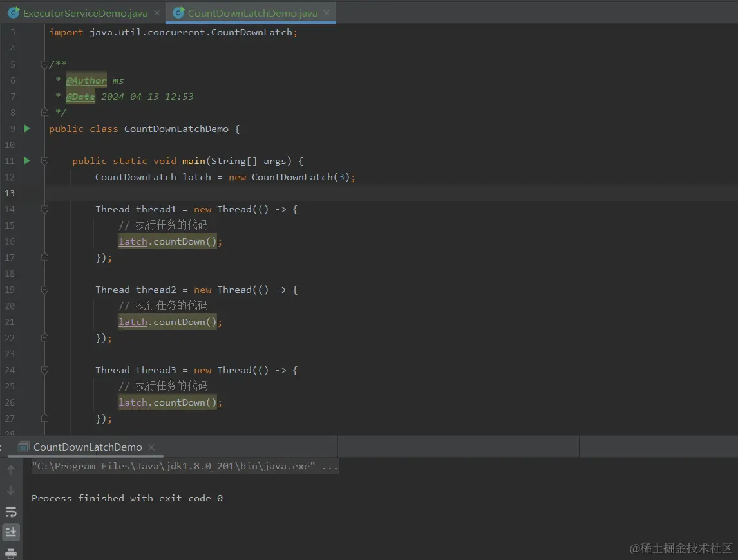Screen dimensions: 738x560
Task: Select the CountDownLatchDemo.java editor tab
Action: [x=252, y=13]
